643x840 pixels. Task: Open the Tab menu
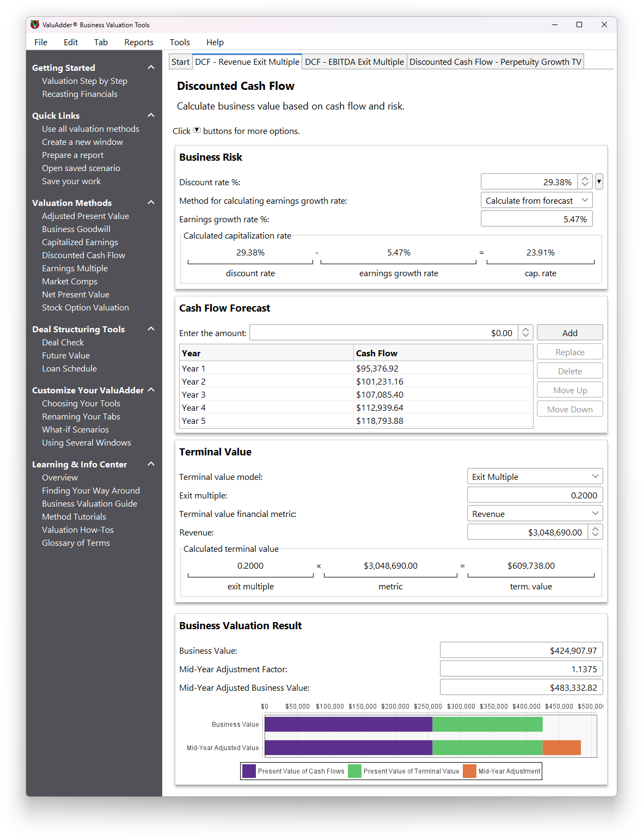tap(101, 42)
